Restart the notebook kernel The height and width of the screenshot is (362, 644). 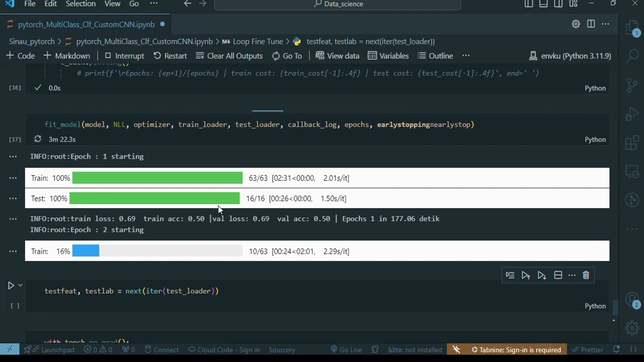(170, 56)
